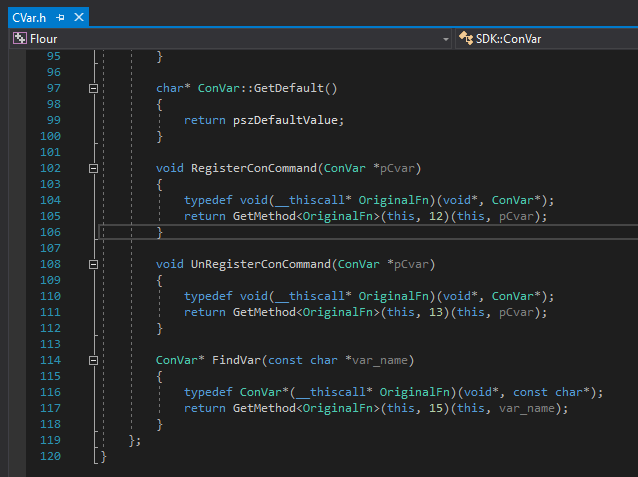Viewport: 638px width, 477px height.
Task: Open the Flour project dropdown
Action: tap(446, 39)
